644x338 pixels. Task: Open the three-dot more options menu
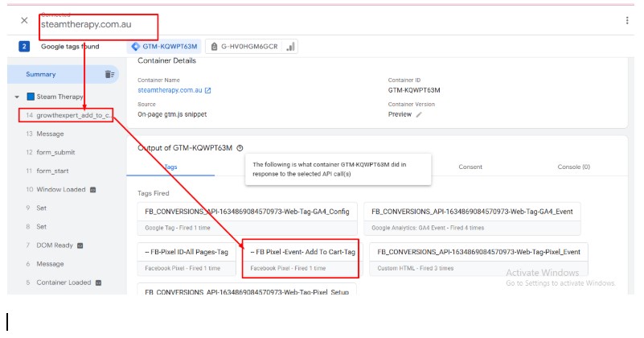pyautogui.click(x=626, y=21)
